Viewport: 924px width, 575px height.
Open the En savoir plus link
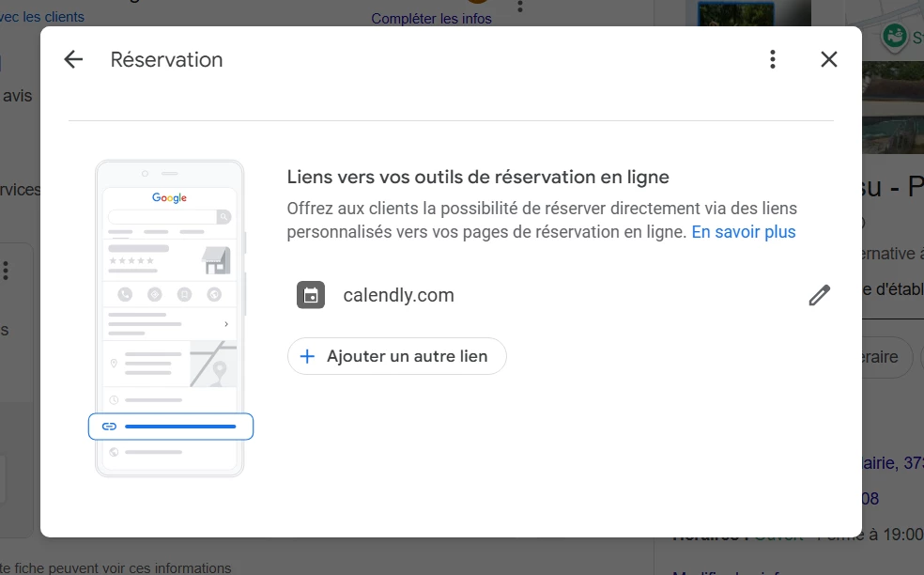[744, 232]
